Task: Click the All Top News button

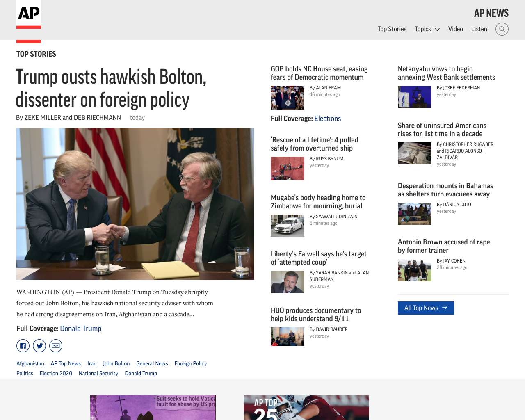Action: [426, 308]
